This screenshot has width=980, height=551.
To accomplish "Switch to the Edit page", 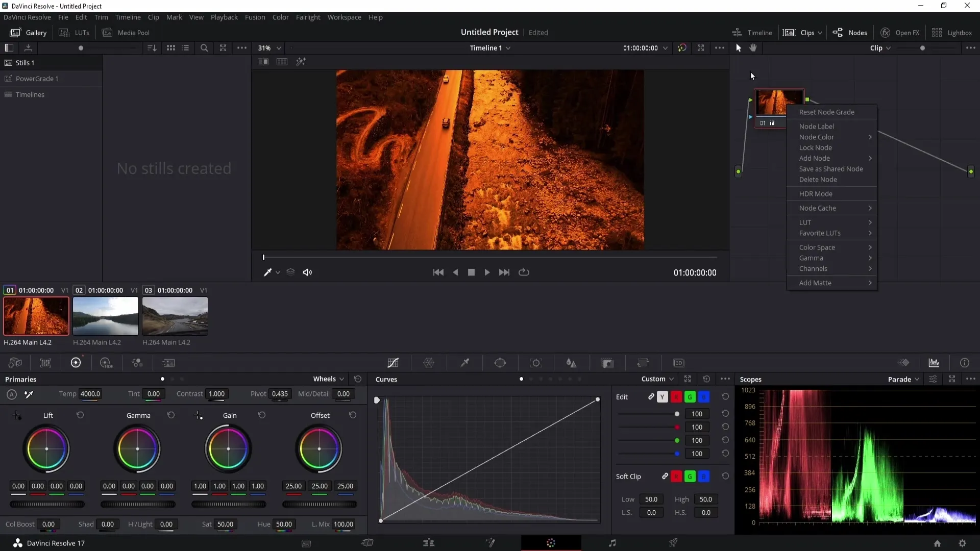I will pyautogui.click(x=429, y=543).
